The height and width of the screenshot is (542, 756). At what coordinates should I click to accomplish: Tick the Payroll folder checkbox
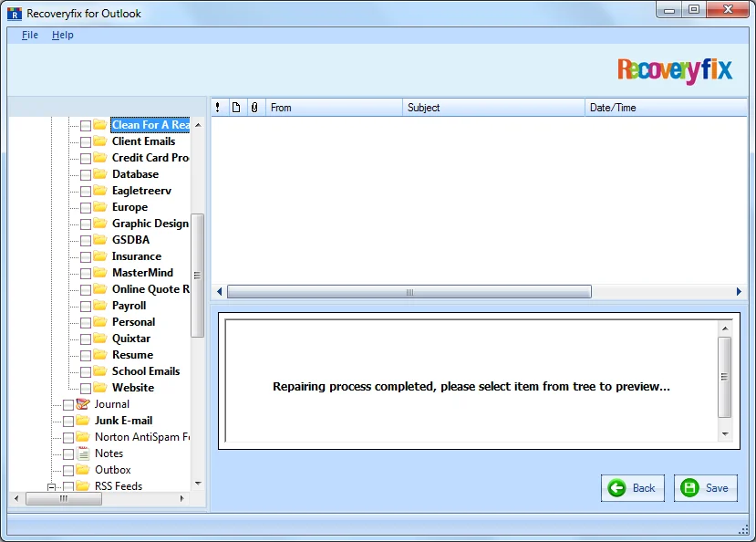pyautogui.click(x=86, y=307)
